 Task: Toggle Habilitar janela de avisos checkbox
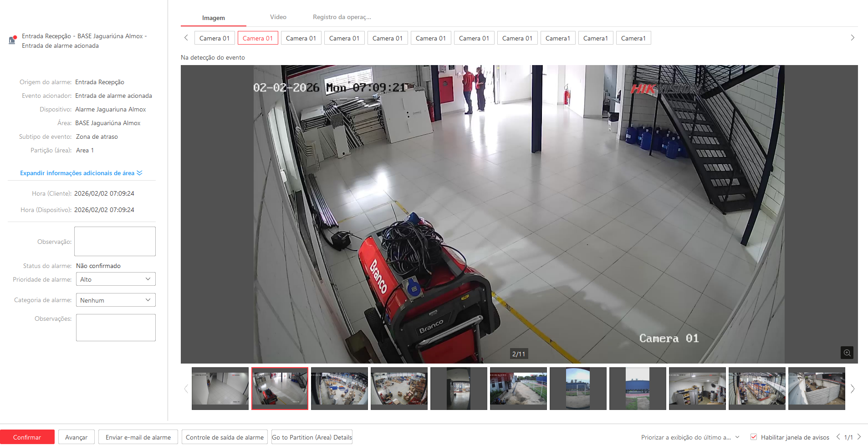pyautogui.click(x=754, y=437)
